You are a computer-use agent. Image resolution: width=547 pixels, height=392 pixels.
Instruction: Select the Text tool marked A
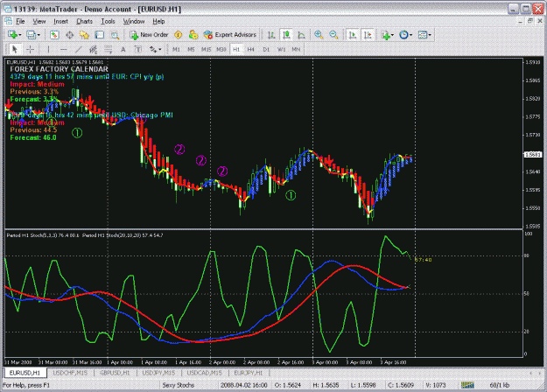123,50
